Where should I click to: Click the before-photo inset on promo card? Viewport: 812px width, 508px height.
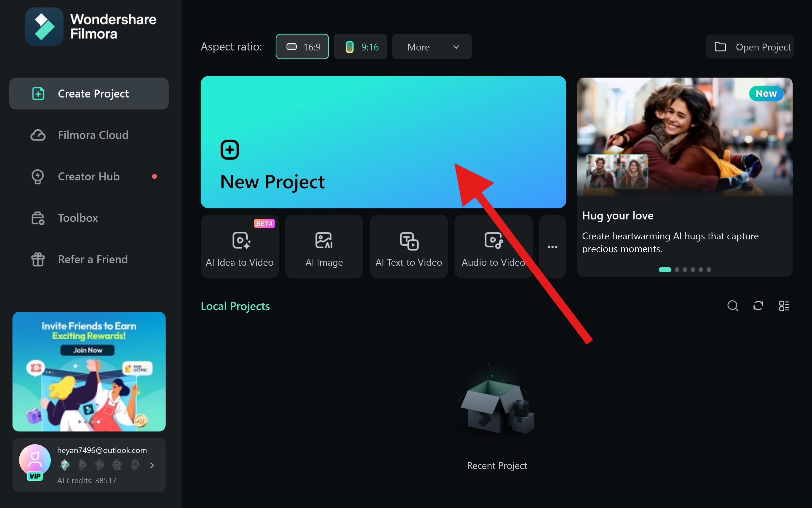[617, 171]
